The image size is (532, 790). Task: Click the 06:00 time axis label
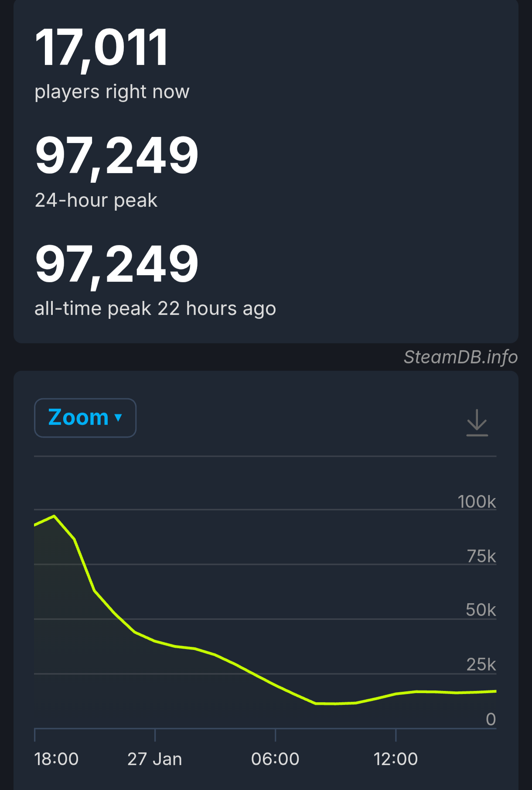coord(275,759)
